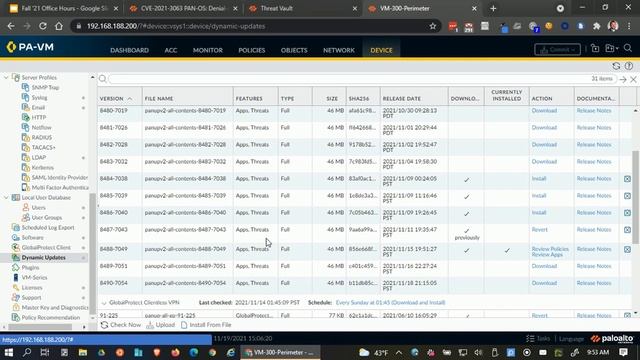640x360 pixels.
Task: Click the VM-Series icon
Action: tap(16, 278)
